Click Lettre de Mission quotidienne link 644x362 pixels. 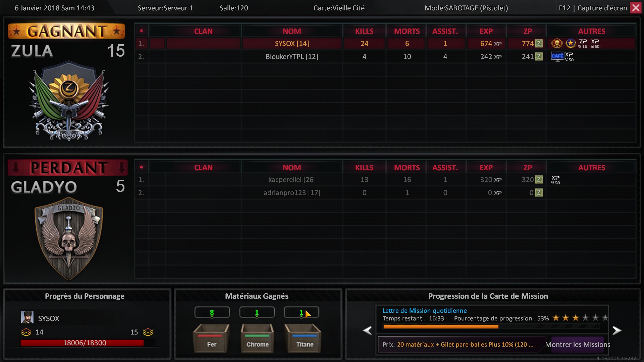[x=425, y=311]
